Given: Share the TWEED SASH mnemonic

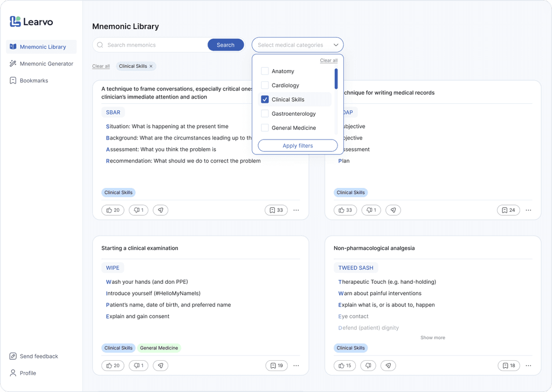Looking at the screenshot, I should click(388, 365).
